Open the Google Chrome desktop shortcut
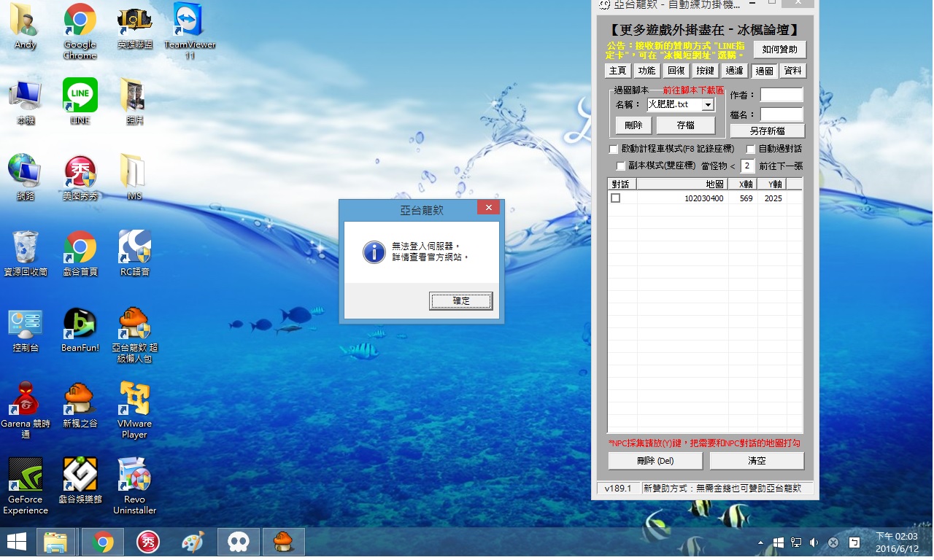 (80, 31)
